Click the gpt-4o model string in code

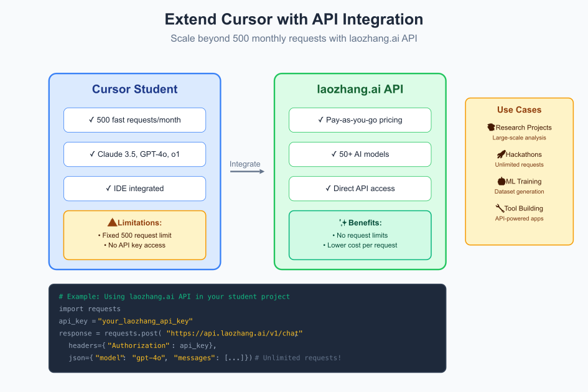tap(149, 358)
